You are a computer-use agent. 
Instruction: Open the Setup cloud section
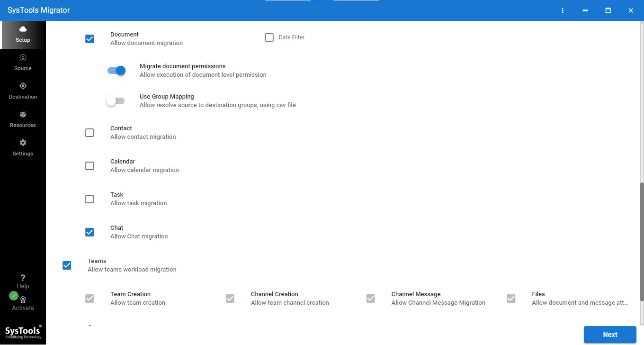pos(23,35)
